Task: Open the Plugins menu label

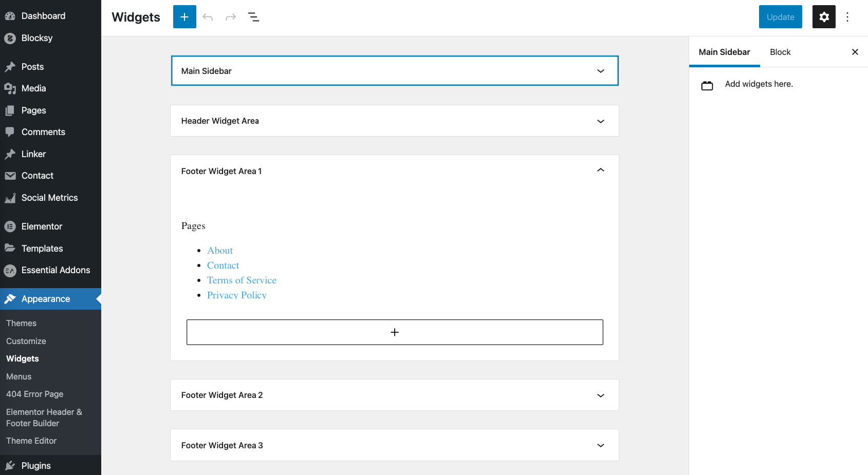Action: point(36,466)
